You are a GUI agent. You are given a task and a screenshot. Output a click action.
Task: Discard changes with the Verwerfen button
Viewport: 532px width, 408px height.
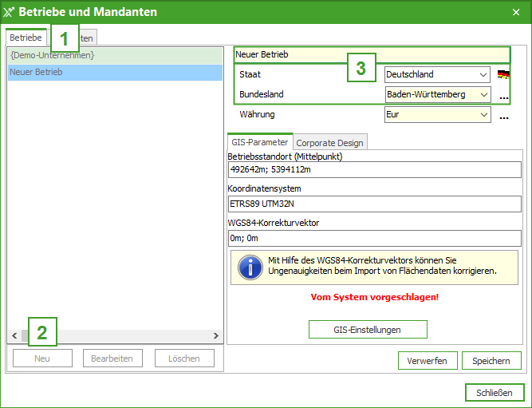pyautogui.click(x=427, y=361)
